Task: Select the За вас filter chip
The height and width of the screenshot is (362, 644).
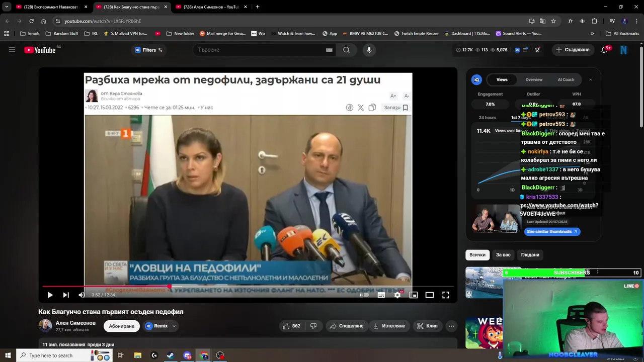Action: click(x=503, y=255)
